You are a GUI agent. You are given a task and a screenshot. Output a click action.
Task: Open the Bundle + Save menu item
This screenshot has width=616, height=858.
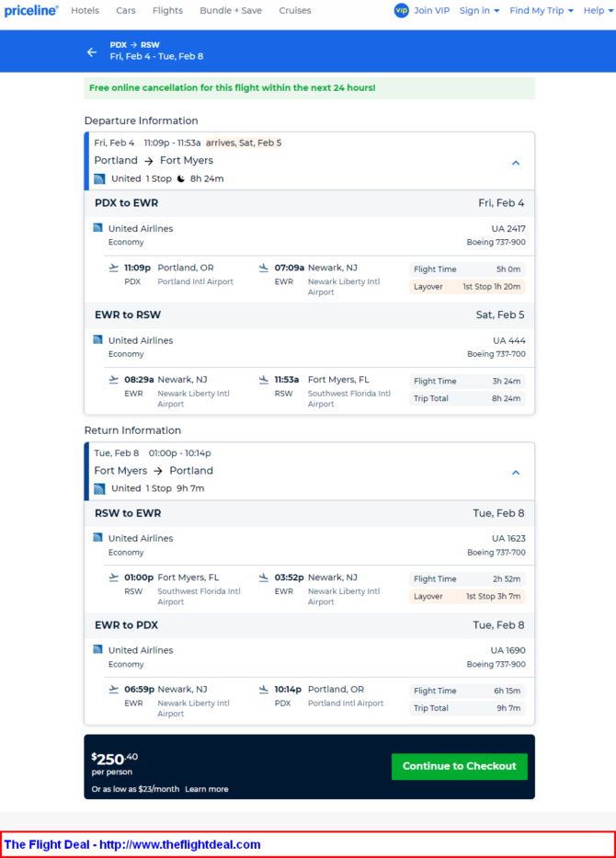pyautogui.click(x=231, y=10)
